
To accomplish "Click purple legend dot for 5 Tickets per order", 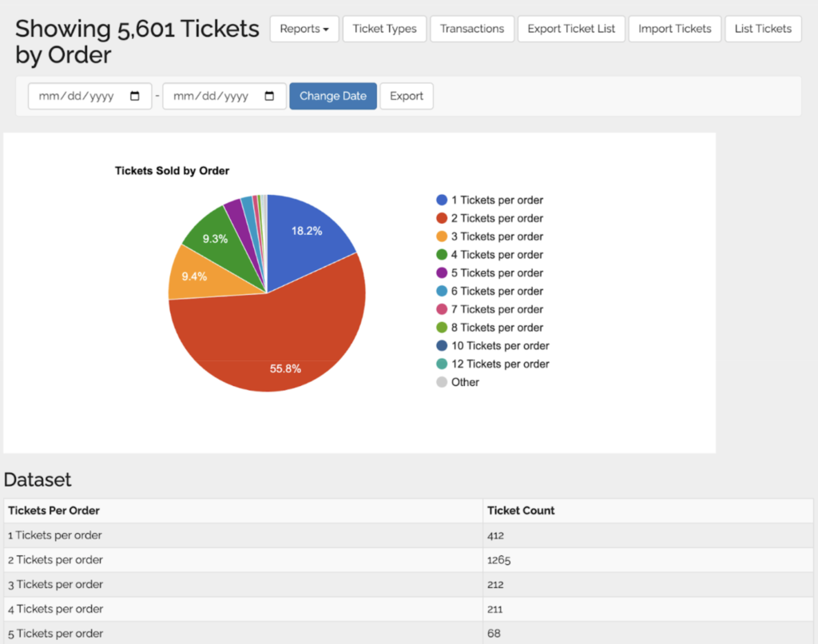I will click(x=442, y=273).
